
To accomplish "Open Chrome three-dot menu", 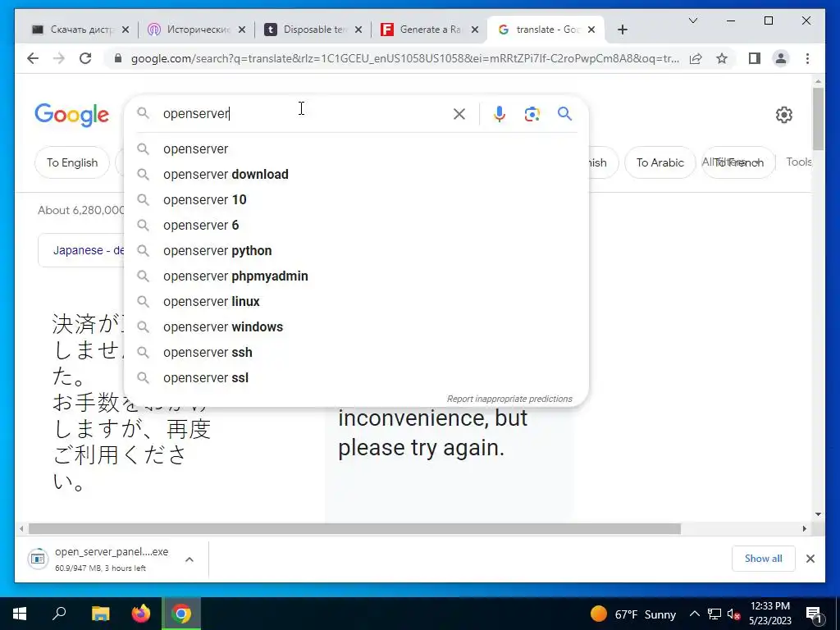I will 807,58.
